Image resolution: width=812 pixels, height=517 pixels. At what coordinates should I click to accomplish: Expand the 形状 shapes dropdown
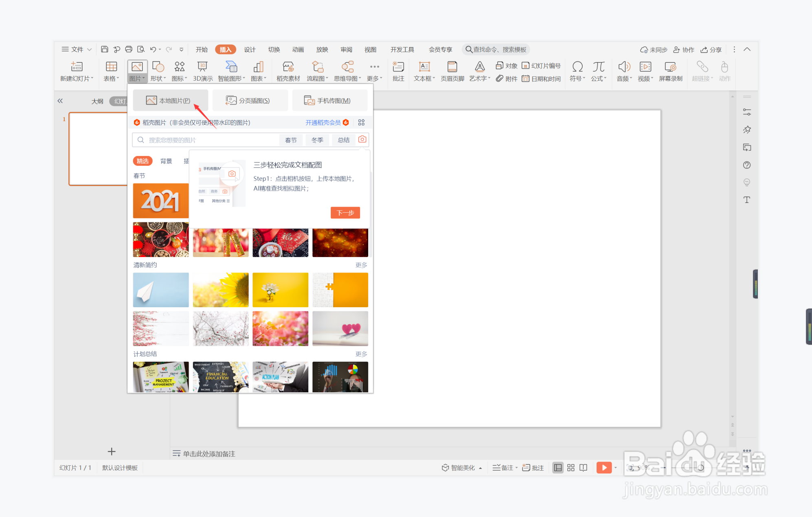(158, 78)
